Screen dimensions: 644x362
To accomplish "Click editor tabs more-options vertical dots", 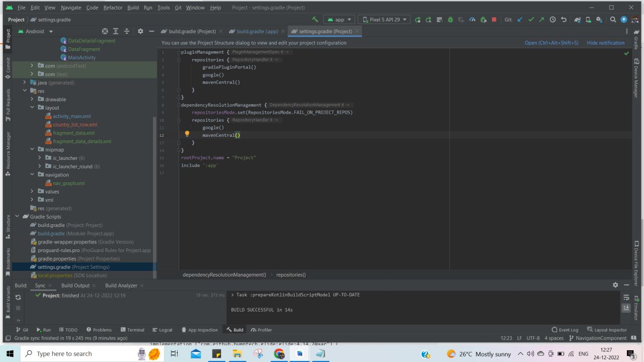I will [627, 31].
